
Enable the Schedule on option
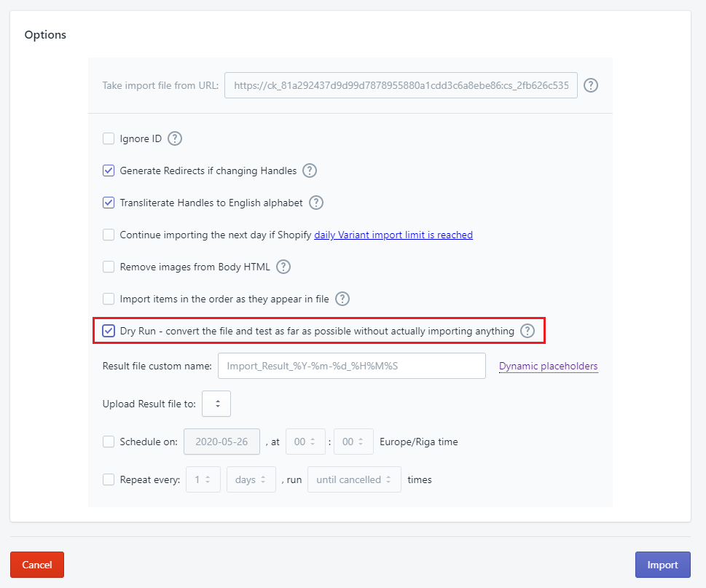pyautogui.click(x=109, y=442)
